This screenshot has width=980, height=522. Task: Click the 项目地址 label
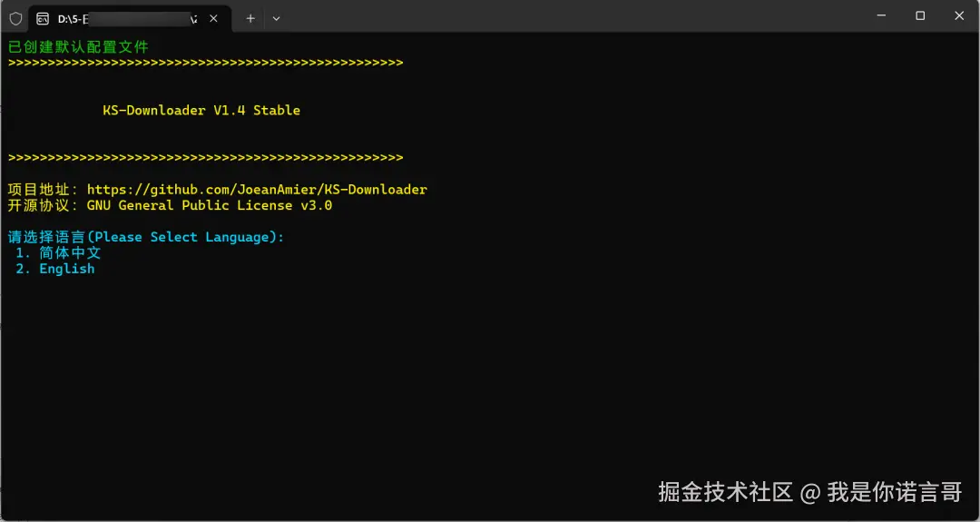pos(43,190)
